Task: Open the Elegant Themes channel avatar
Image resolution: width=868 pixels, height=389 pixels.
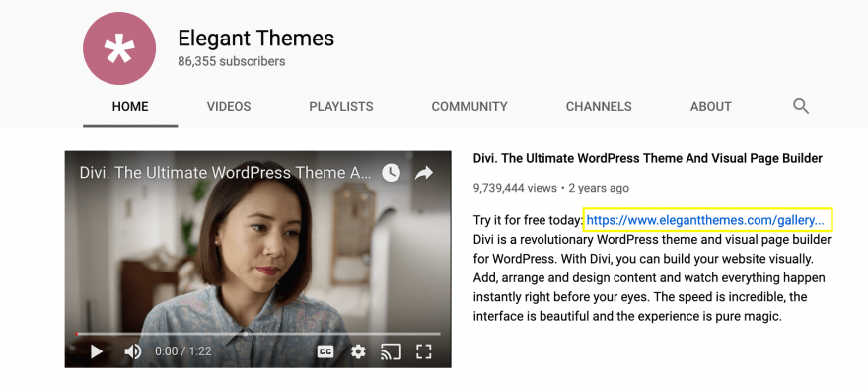Action: (x=119, y=48)
